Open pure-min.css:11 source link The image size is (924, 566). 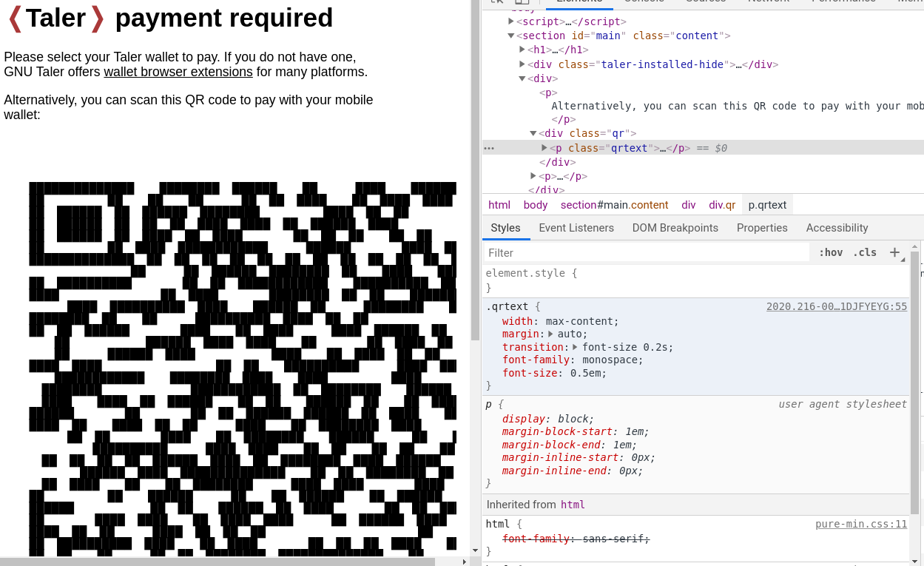tap(861, 524)
